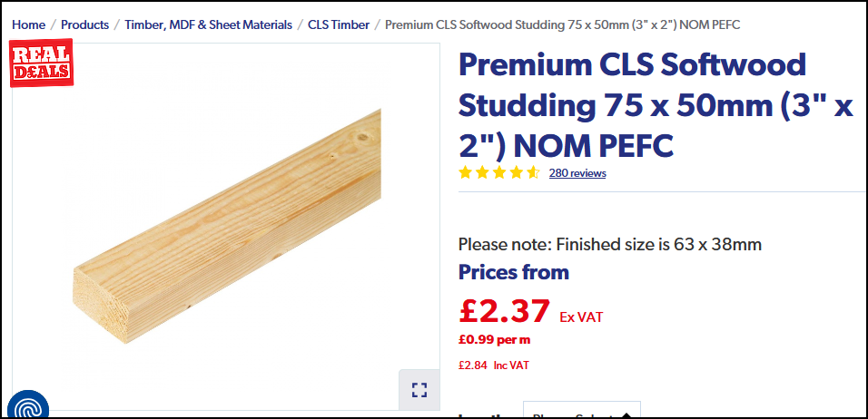
Task: Open the fingerprint cookie settings icon
Action: 27,405
